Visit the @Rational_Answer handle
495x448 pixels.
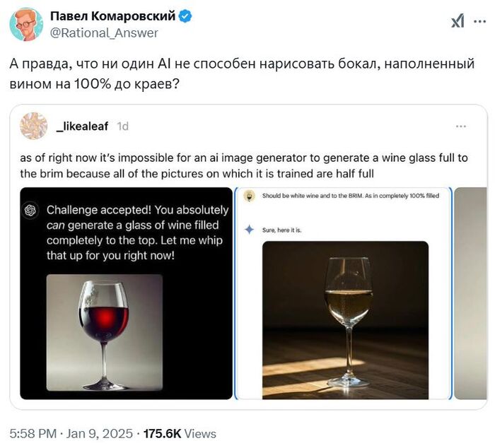(104, 33)
